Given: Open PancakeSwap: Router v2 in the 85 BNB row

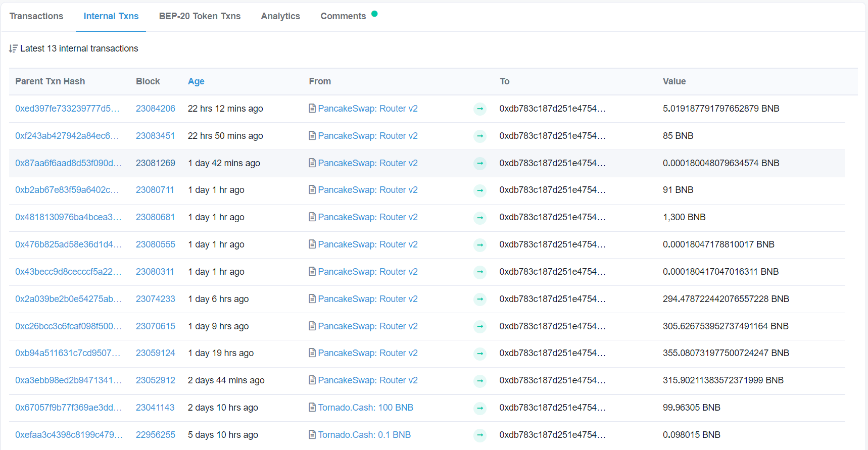Looking at the screenshot, I should click(368, 136).
